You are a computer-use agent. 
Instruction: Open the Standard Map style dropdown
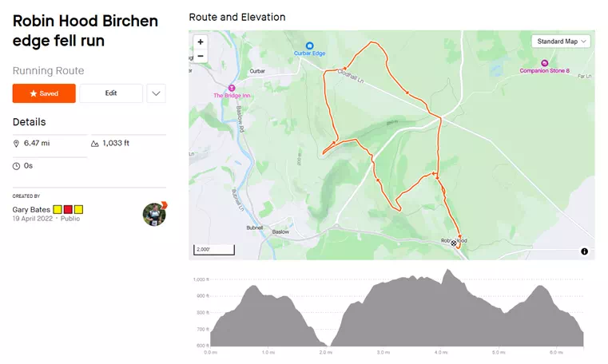click(x=561, y=42)
